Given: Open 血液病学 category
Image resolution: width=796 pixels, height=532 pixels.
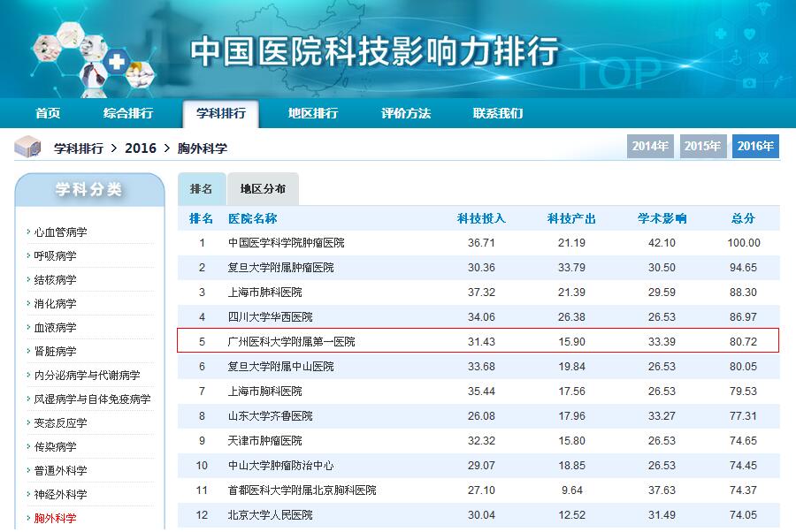Looking at the screenshot, I should 55,328.
